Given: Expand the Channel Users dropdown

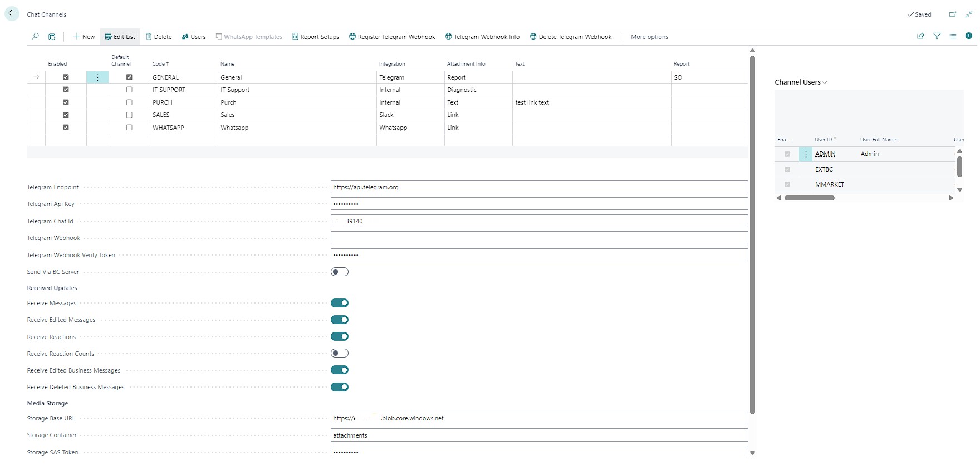Looking at the screenshot, I should click(801, 82).
